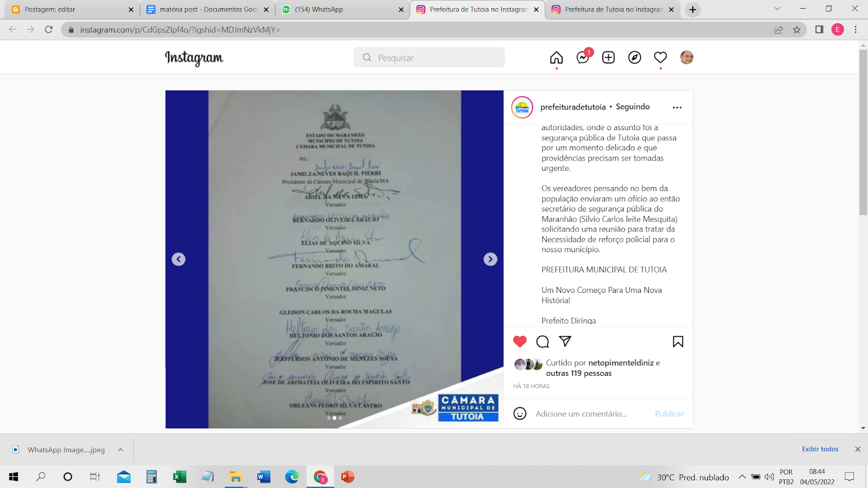This screenshot has width=868, height=488.
Task: Share the post via paper plane icon
Action: coord(565,341)
